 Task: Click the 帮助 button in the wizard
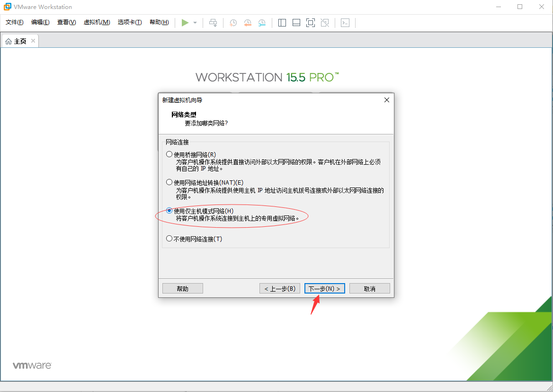183,288
